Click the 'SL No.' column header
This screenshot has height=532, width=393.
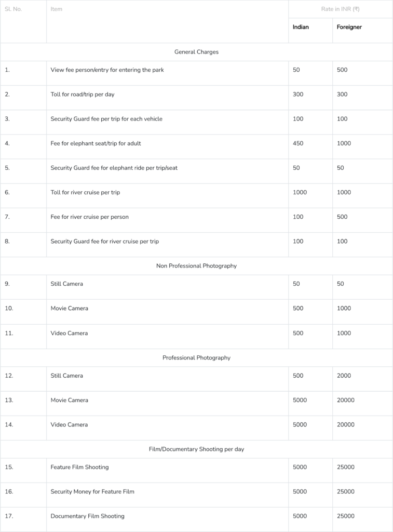click(13, 9)
